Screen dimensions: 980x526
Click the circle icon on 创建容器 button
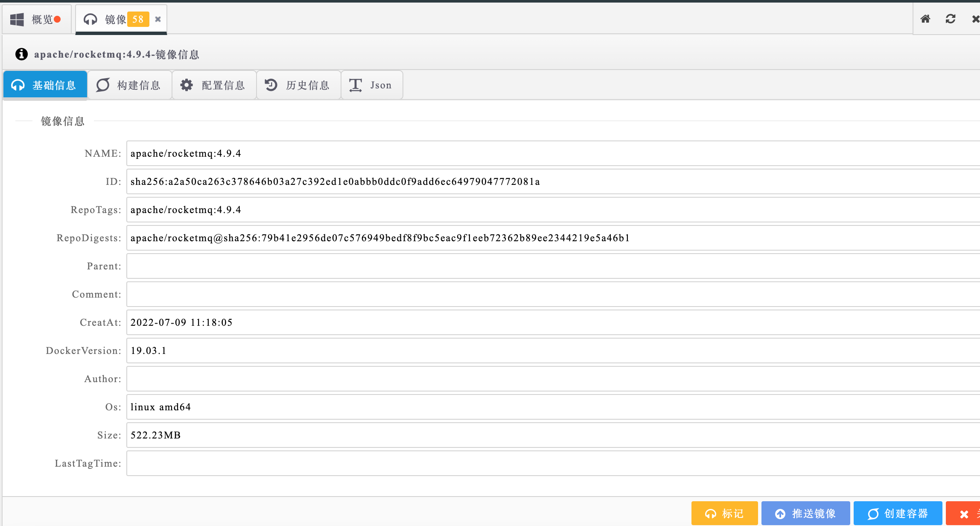pos(873,514)
